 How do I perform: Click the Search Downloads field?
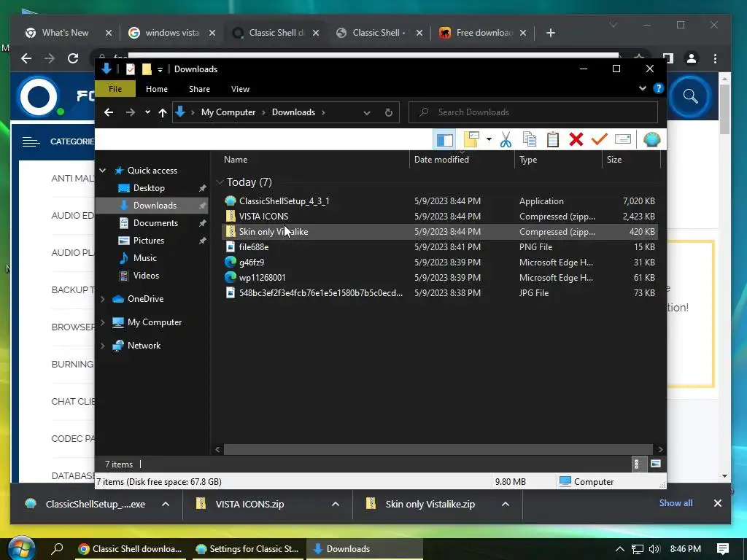point(533,112)
